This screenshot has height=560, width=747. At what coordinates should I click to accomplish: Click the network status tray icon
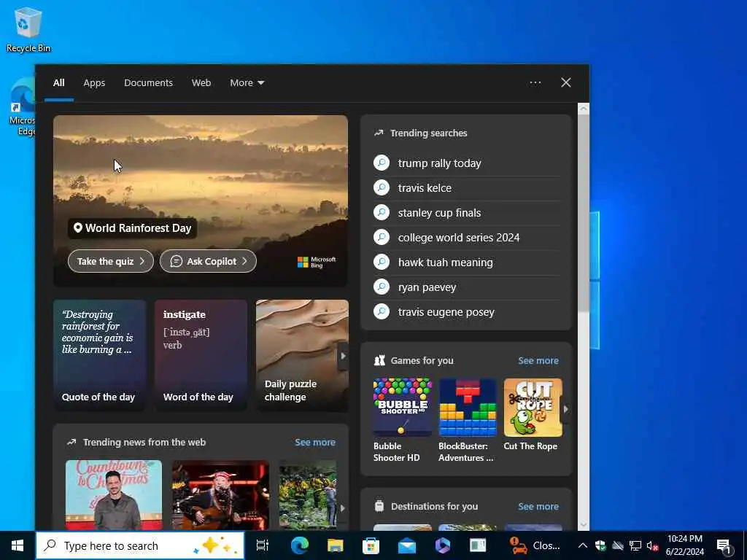tap(635, 545)
